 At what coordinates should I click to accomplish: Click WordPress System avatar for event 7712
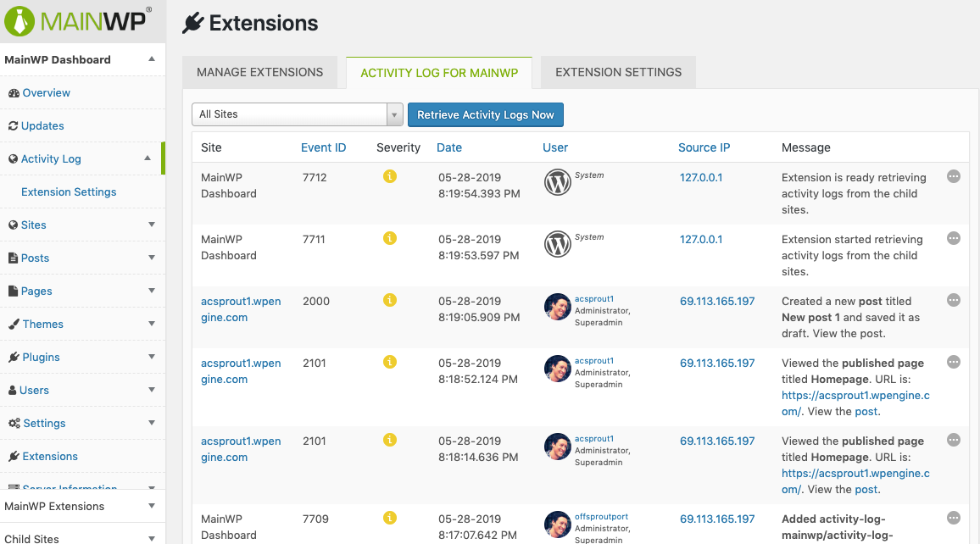(x=558, y=182)
